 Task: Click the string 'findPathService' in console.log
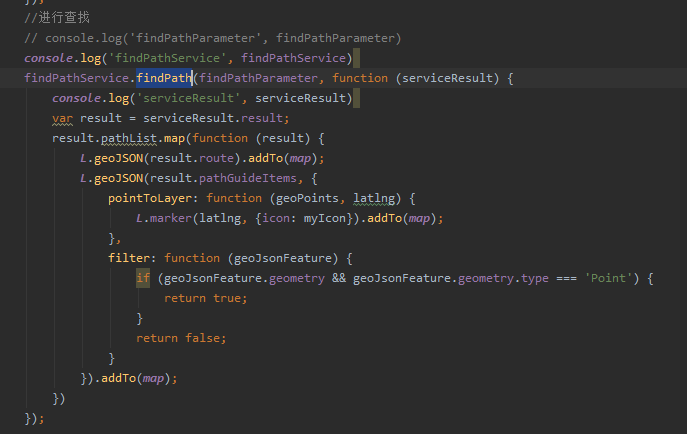pos(167,58)
